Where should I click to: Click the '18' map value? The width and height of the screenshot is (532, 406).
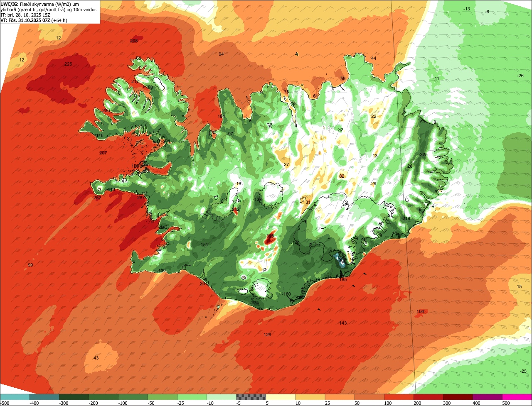pyautogui.click(x=239, y=184)
